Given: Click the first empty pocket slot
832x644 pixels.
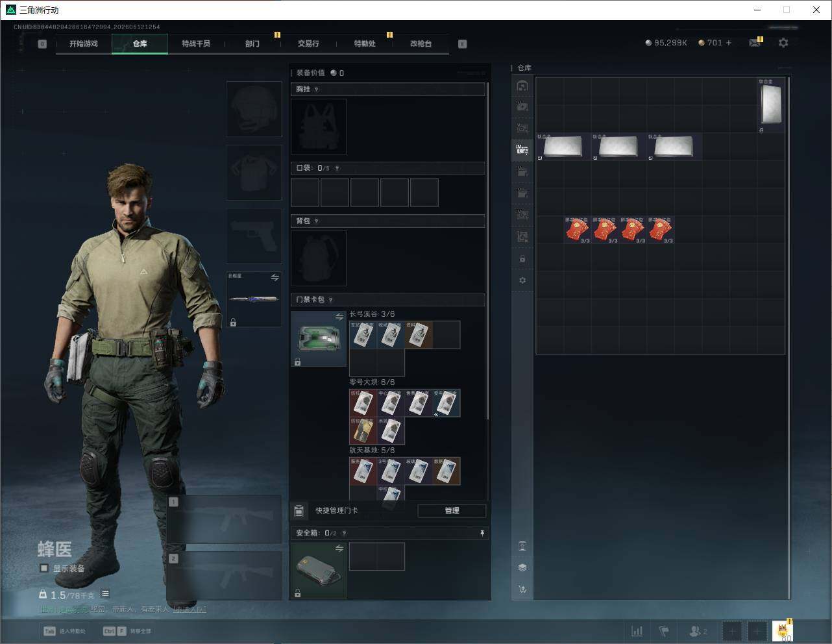Looking at the screenshot, I should point(305,193).
